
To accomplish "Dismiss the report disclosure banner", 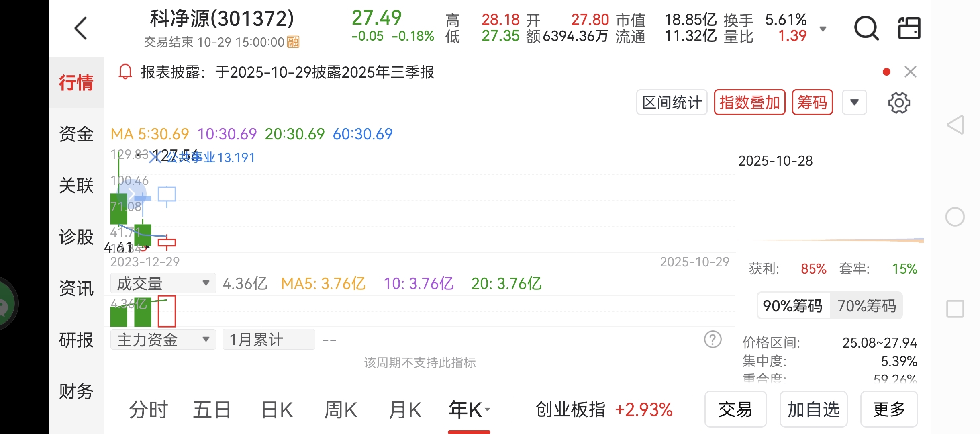I will click(910, 72).
